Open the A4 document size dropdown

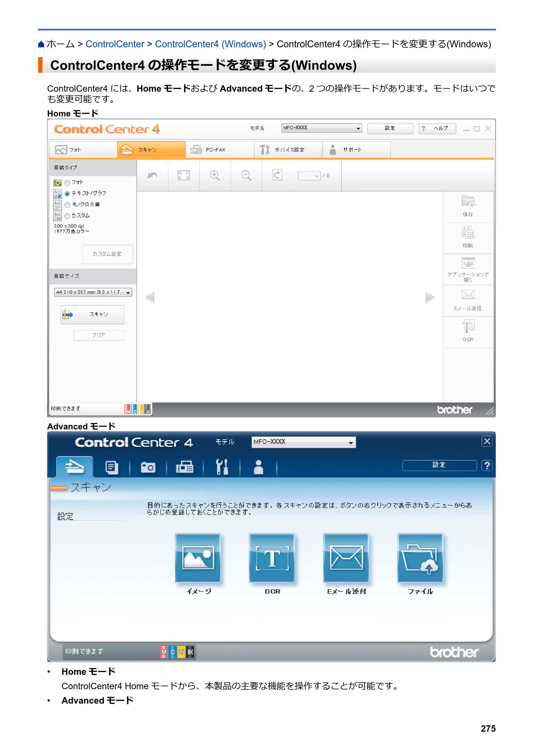point(93,292)
